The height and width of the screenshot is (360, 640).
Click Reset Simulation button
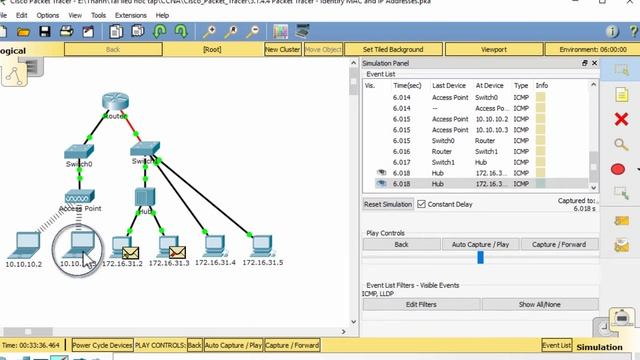point(388,204)
